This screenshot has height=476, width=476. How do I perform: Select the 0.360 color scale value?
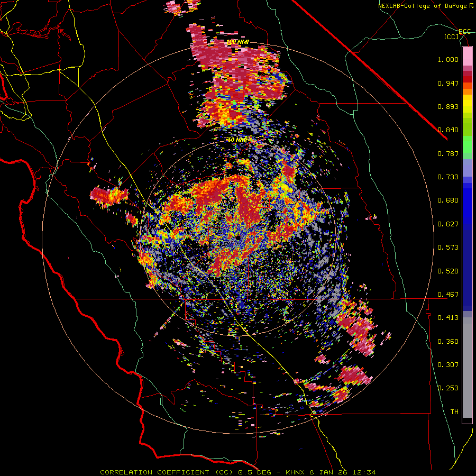pos(448,342)
